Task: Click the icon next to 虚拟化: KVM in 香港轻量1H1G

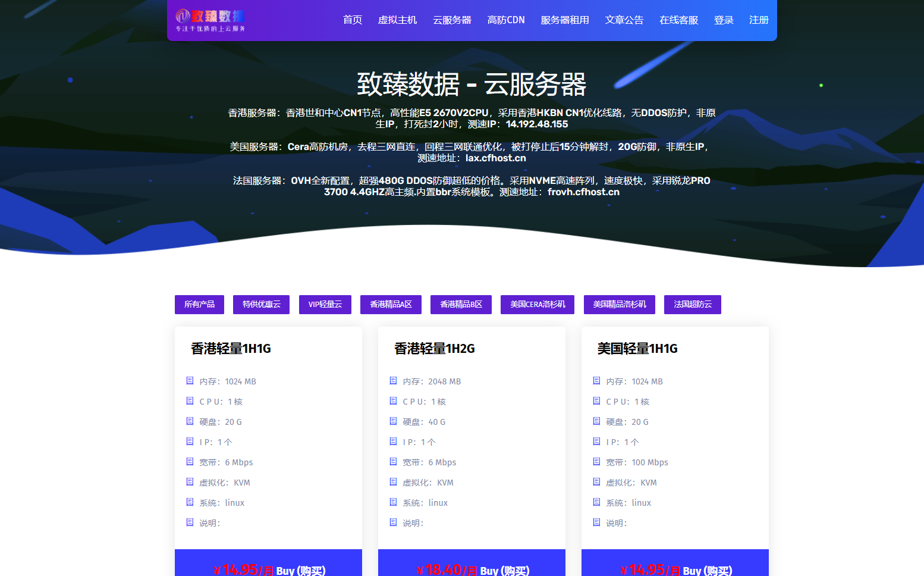Action: [x=190, y=482]
